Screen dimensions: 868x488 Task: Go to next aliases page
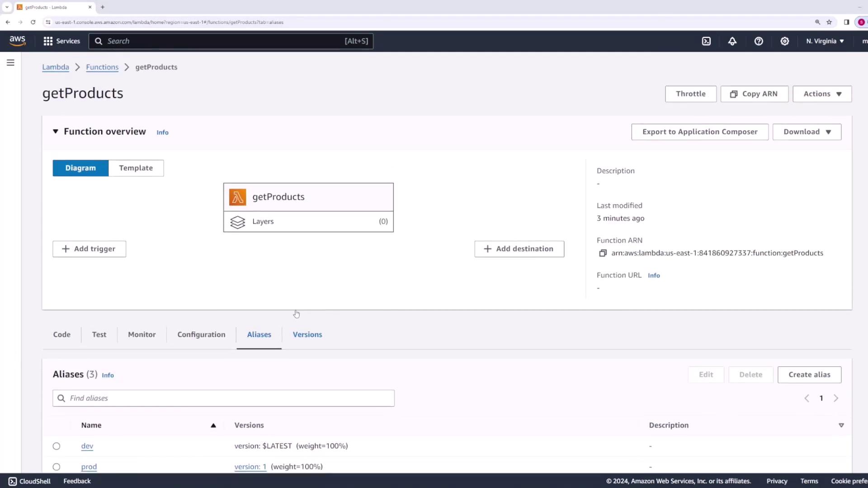coord(836,398)
